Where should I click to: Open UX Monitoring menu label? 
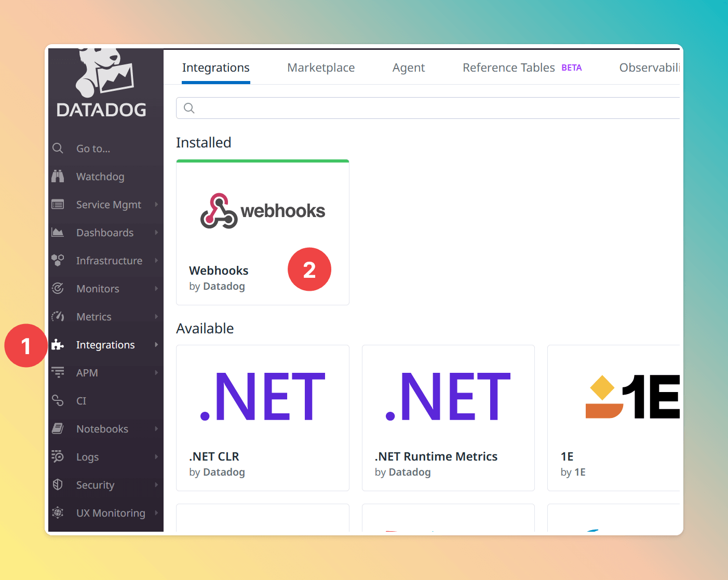[111, 513]
